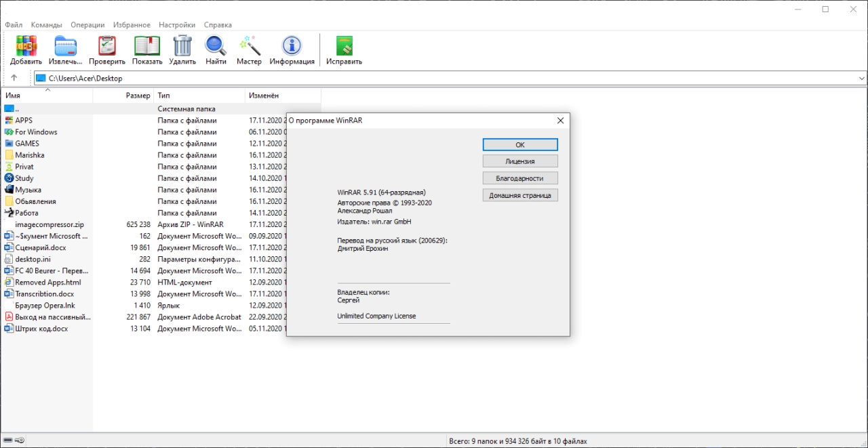Close the О программе WinRAR dialog
The height and width of the screenshot is (448, 868).
tap(560, 121)
